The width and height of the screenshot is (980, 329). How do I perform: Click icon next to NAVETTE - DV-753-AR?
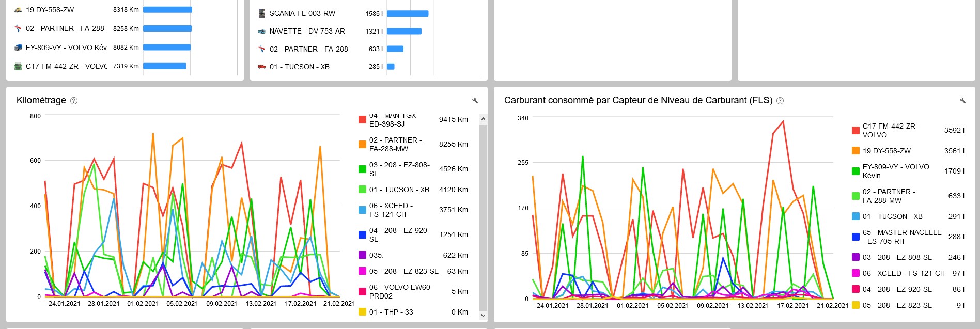(x=262, y=31)
